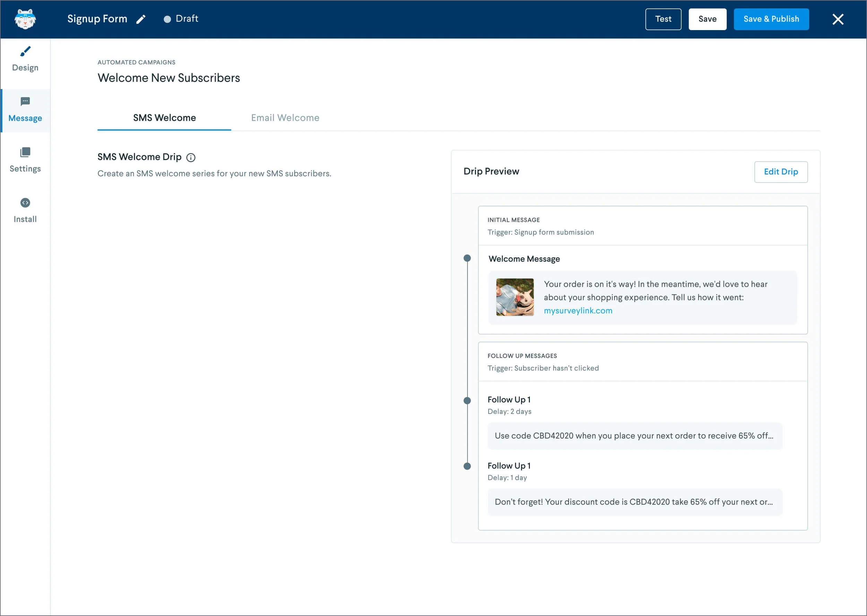Click the timeline dot for the 2 days follow up
This screenshot has width=867, height=616.
467,401
